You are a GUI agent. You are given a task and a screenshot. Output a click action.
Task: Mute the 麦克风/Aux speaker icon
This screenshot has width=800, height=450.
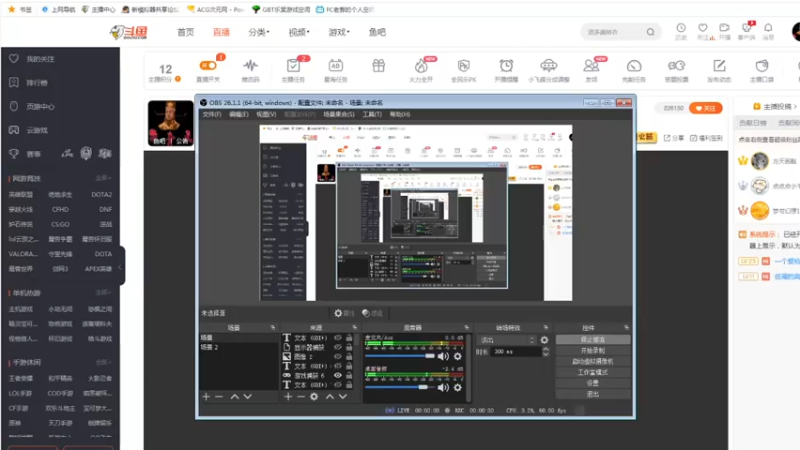[443, 357]
